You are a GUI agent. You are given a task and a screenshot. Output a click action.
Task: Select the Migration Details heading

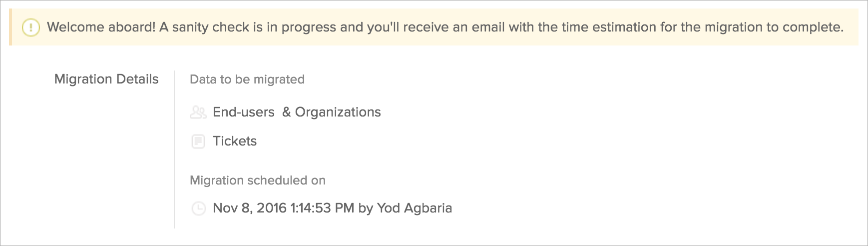pos(106,79)
